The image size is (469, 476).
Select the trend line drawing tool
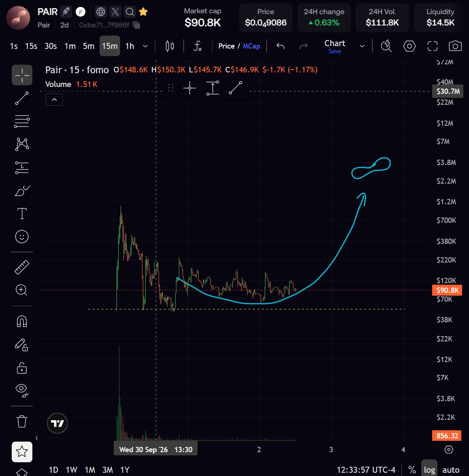point(22,98)
